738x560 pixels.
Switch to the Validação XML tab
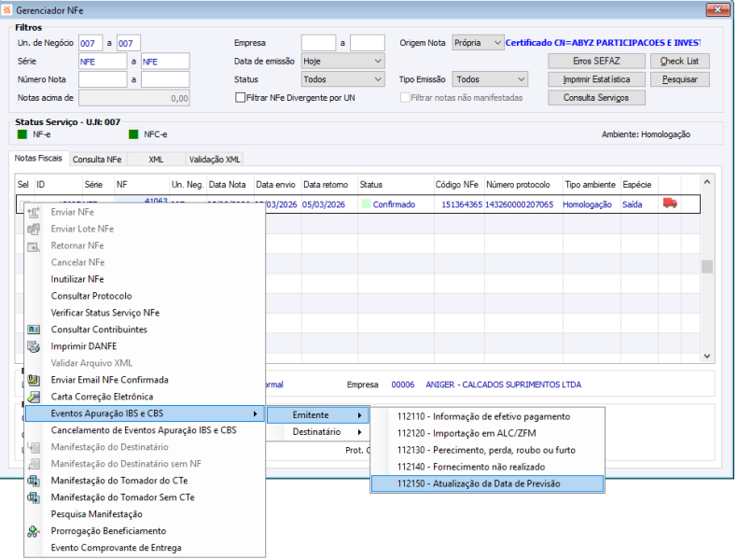215,160
